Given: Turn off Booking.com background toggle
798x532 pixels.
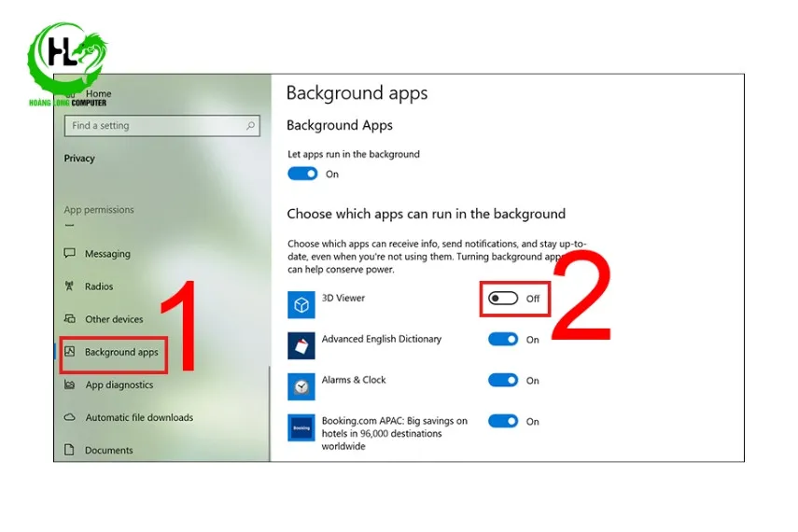Looking at the screenshot, I should (503, 422).
